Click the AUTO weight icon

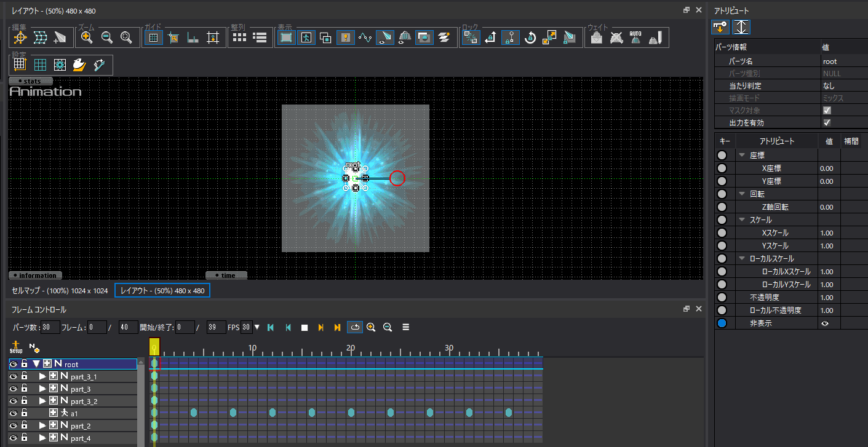tap(635, 38)
